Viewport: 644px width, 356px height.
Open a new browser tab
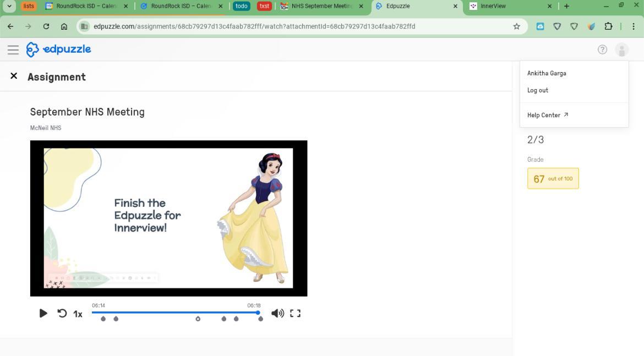point(567,6)
